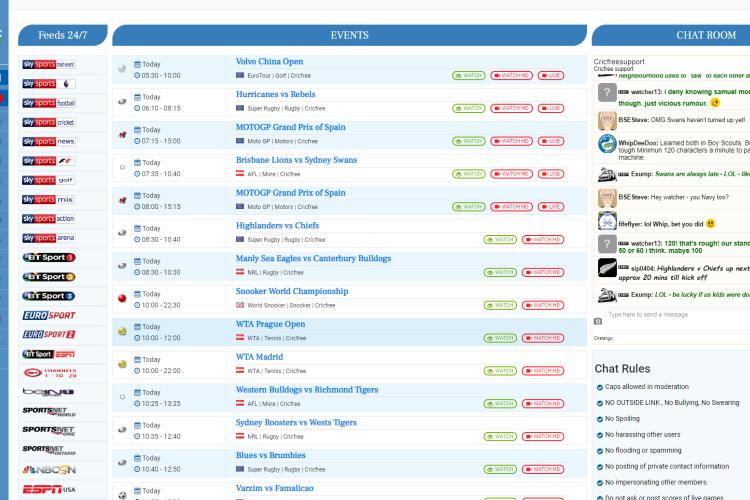This screenshot has height=500, width=750.
Task: Click LIVE for Brisbane Lions vs Sydney Swans
Action: coord(551,174)
